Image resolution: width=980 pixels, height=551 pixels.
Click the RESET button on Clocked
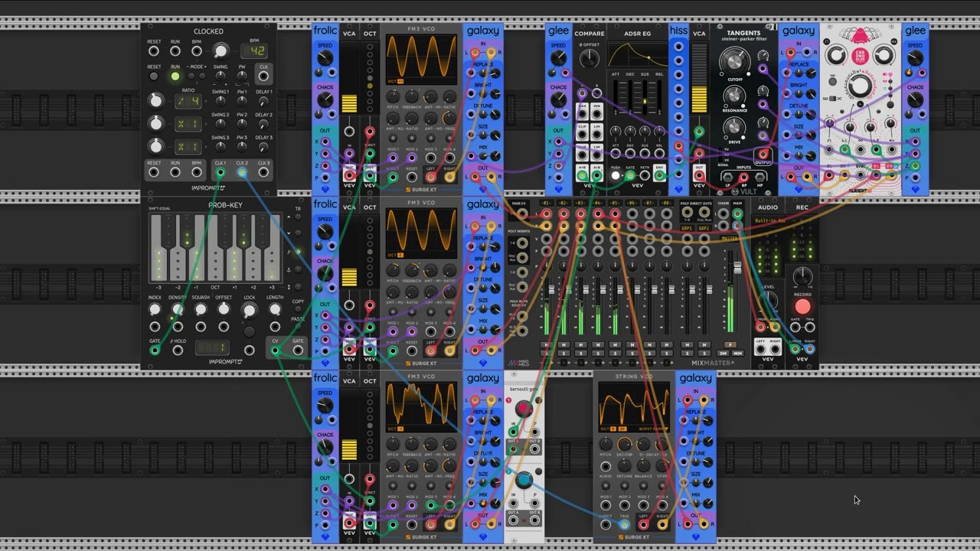(154, 77)
